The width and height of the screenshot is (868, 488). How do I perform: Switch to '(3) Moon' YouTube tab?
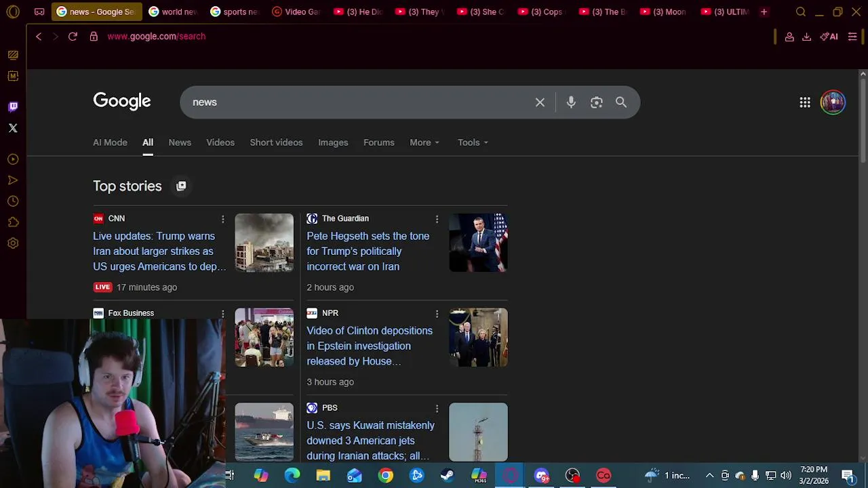coord(664,12)
